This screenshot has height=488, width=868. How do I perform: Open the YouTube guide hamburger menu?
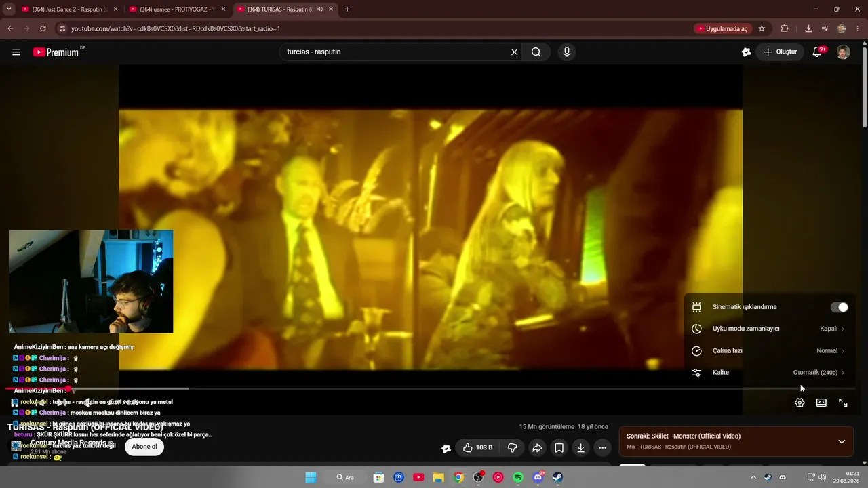click(x=16, y=52)
